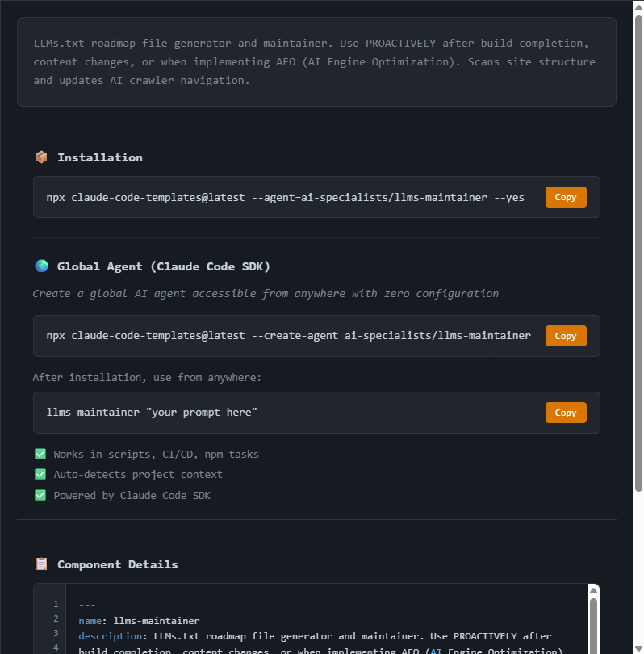Image resolution: width=644 pixels, height=654 pixels.
Task: Click the 'Auto-detects project context' text
Action: tap(138, 475)
